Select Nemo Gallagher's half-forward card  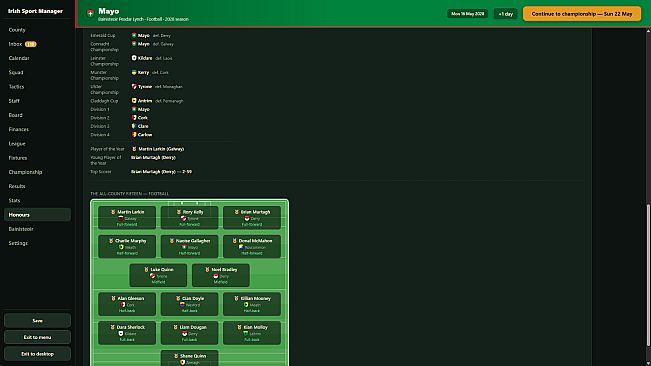189,246
